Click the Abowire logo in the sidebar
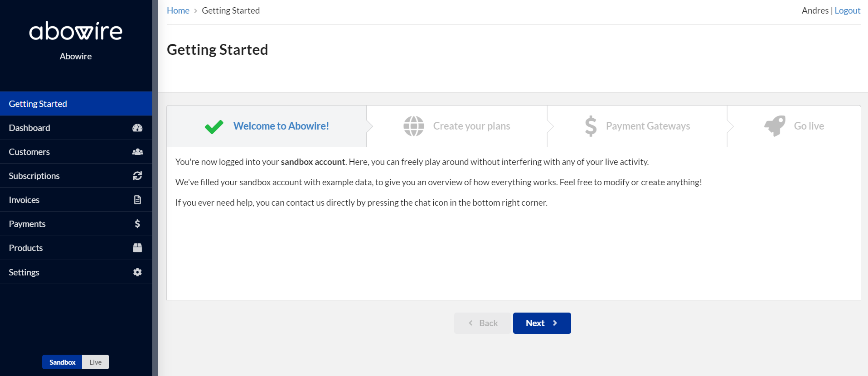868x376 pixels. click(76, 31)
